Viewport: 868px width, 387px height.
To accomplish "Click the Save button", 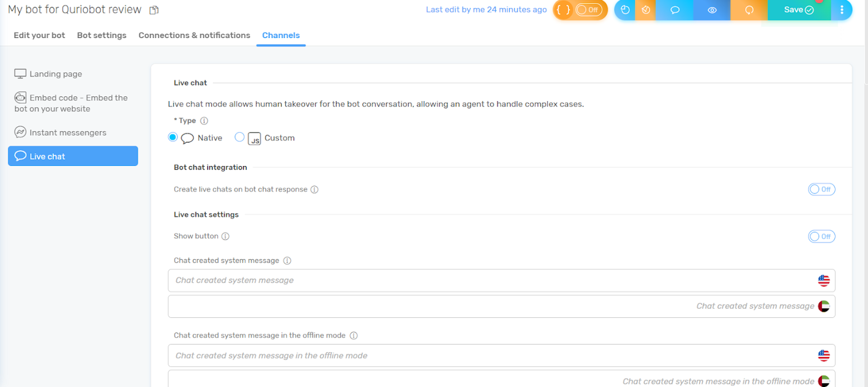I will click(798, 10).
